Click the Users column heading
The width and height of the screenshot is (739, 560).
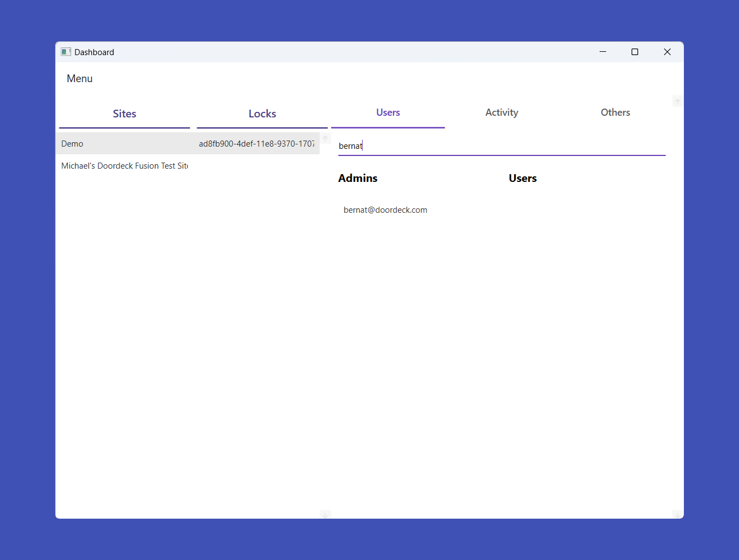522,178
